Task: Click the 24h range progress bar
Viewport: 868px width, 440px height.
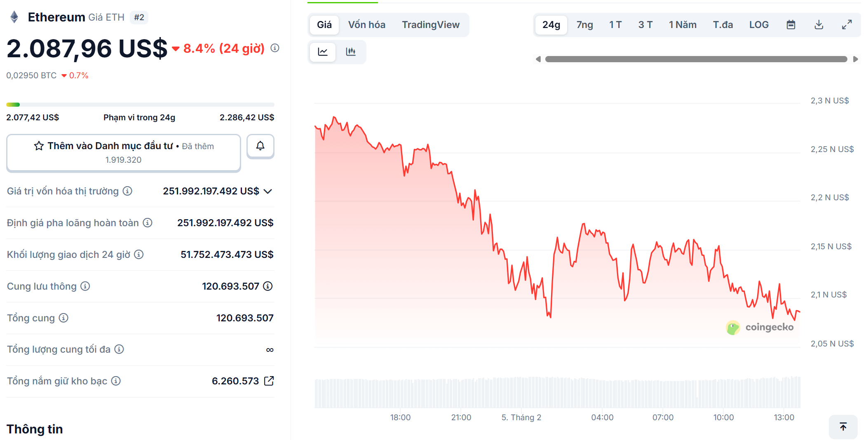Action: (140, 104)
